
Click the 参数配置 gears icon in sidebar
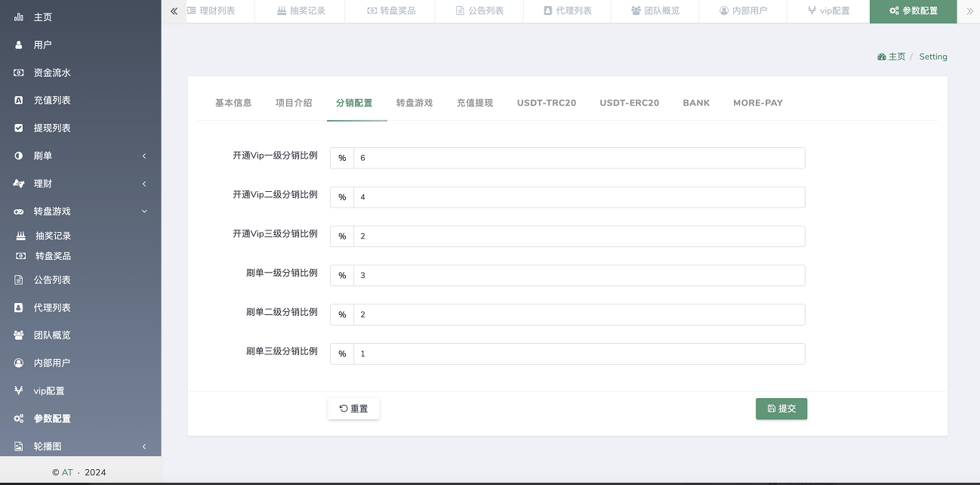coord(19,419)
